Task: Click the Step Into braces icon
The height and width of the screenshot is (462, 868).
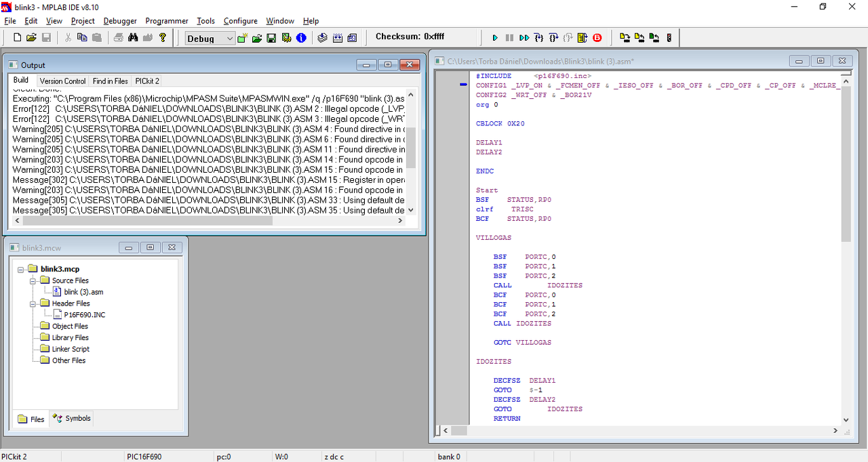Action: [538, 38]
